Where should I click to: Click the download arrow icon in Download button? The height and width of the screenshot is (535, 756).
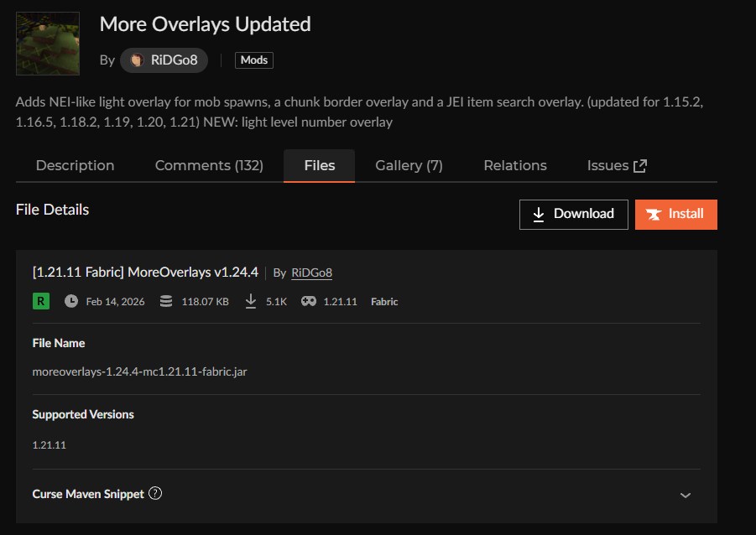point(539,214)
